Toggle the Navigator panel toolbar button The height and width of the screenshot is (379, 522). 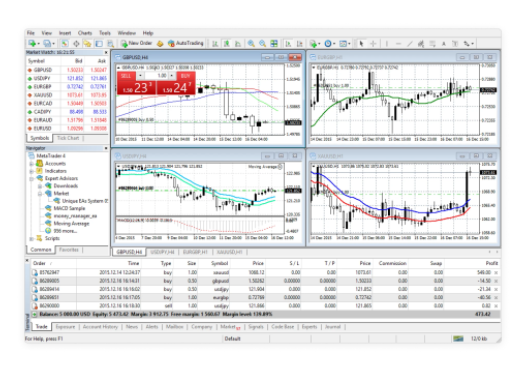[x=87, y=43]
